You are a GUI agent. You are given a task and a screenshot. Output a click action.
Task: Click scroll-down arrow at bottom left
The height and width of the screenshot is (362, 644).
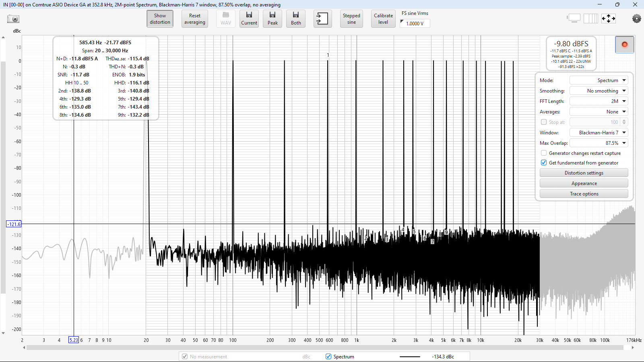3,333
